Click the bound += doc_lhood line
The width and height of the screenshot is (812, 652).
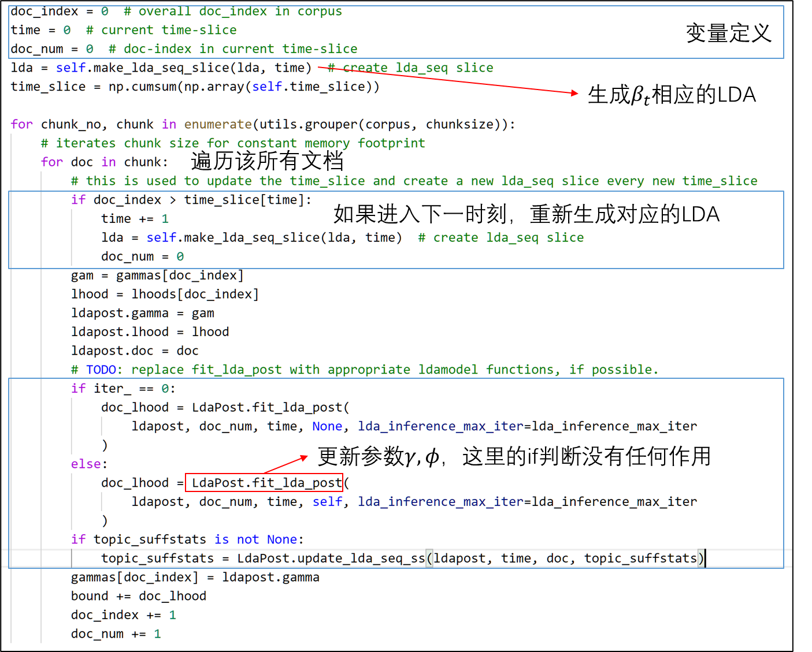click(138, 595)
